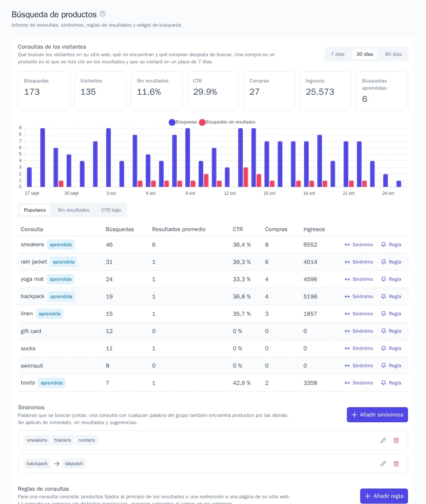Screen dimensions: 426x504
Task: Click the Búsquedas column header
Action: click(120, 229)
